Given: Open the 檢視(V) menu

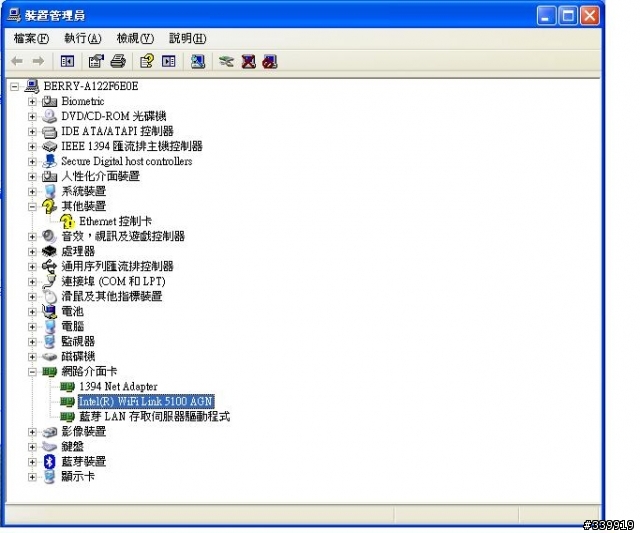Looking at the screenshot, I should click(x=135, y=38).
